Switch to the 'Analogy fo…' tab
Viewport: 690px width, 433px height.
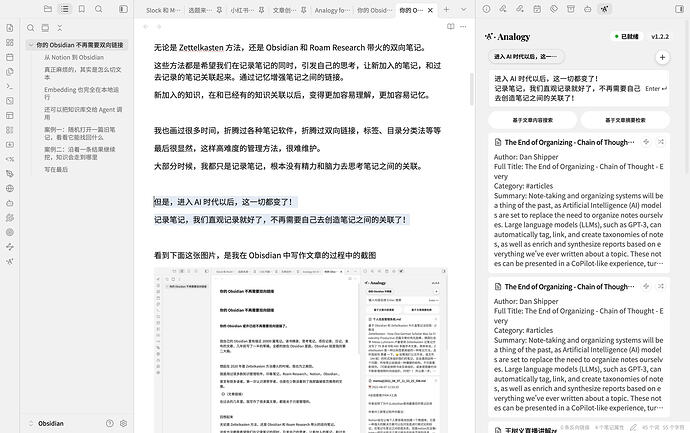(x=332, y=10)
